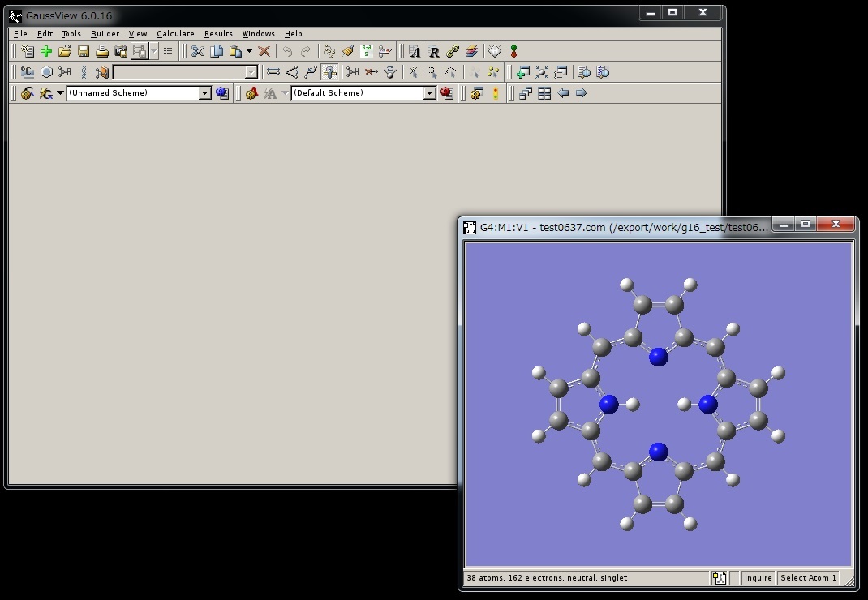
Task: Toggle the Inquire mode tool button
Action: 329,72
